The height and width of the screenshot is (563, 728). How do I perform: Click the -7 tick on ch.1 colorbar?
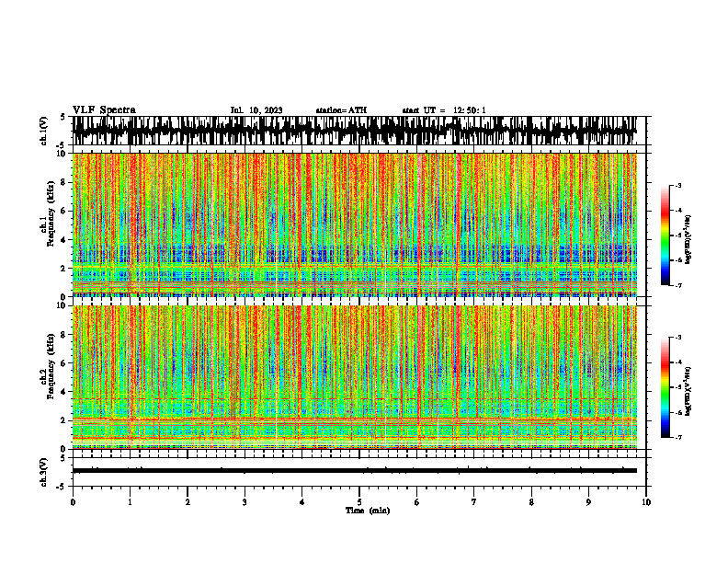(678, 285)
